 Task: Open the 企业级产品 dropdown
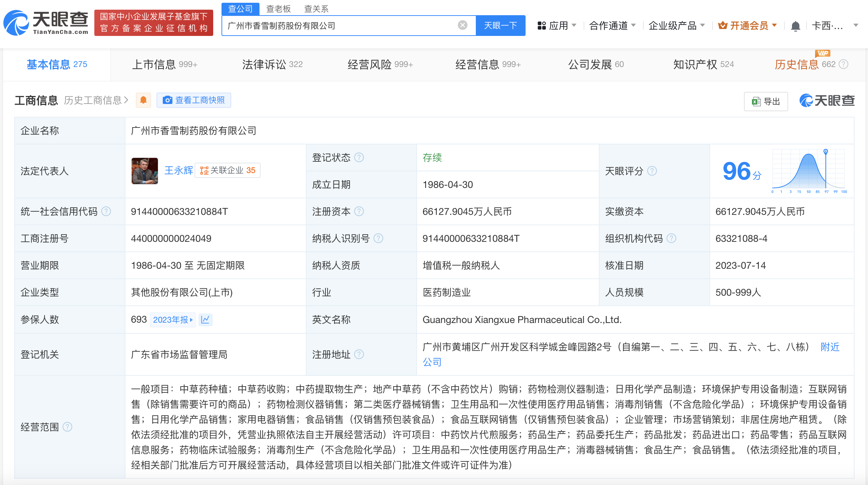coord(677,26)
